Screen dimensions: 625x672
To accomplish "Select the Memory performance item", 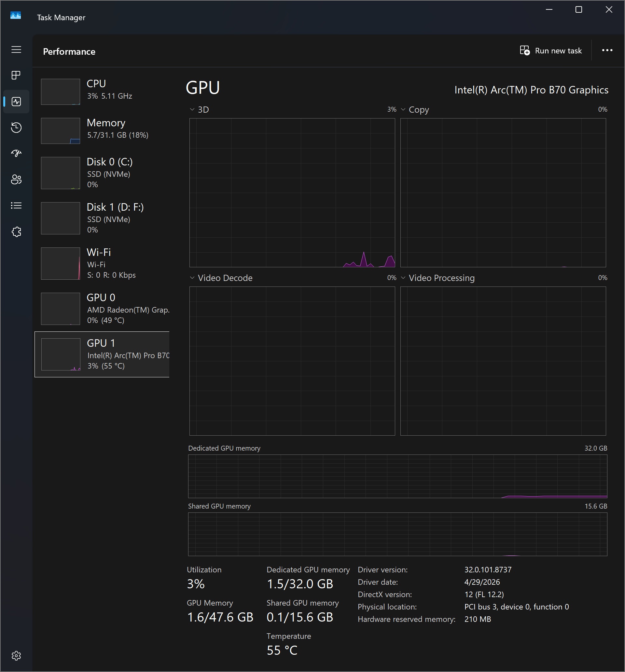I will click(x=102, y=131).
